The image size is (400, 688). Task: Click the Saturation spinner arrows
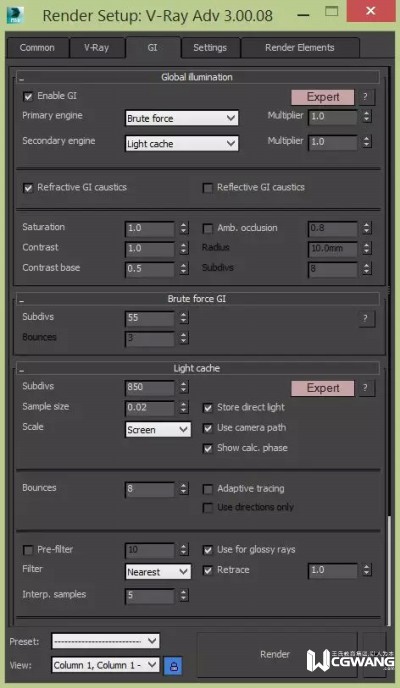184,229
